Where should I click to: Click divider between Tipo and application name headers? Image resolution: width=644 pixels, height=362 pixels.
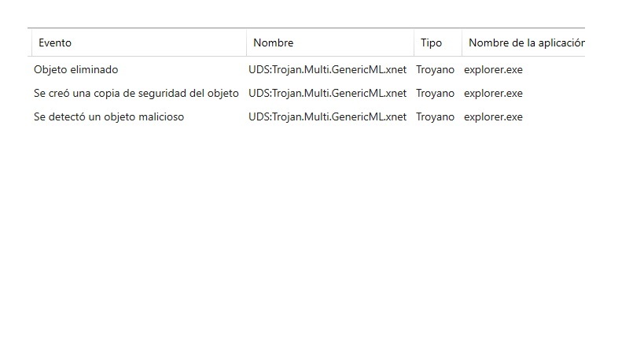pyautogui.click(x=462, y=43)
